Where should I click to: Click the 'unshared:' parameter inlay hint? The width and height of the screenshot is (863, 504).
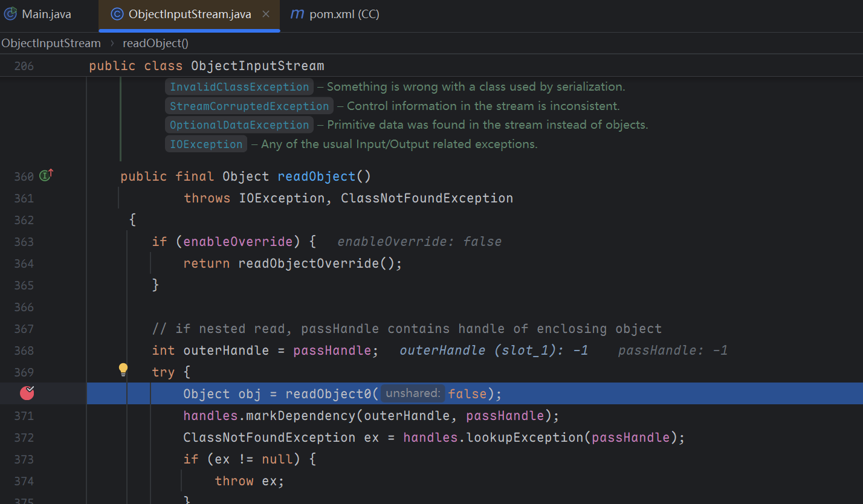tap(413, 394)
